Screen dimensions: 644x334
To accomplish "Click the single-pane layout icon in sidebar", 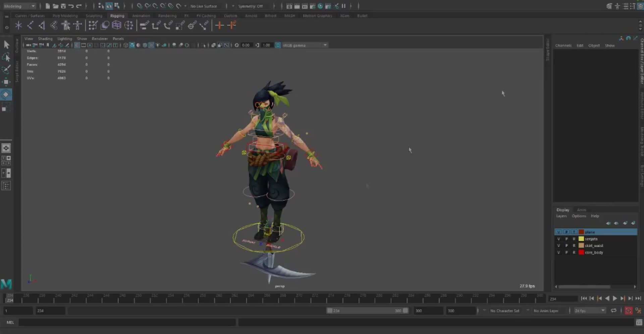I will tap(6, 148).
